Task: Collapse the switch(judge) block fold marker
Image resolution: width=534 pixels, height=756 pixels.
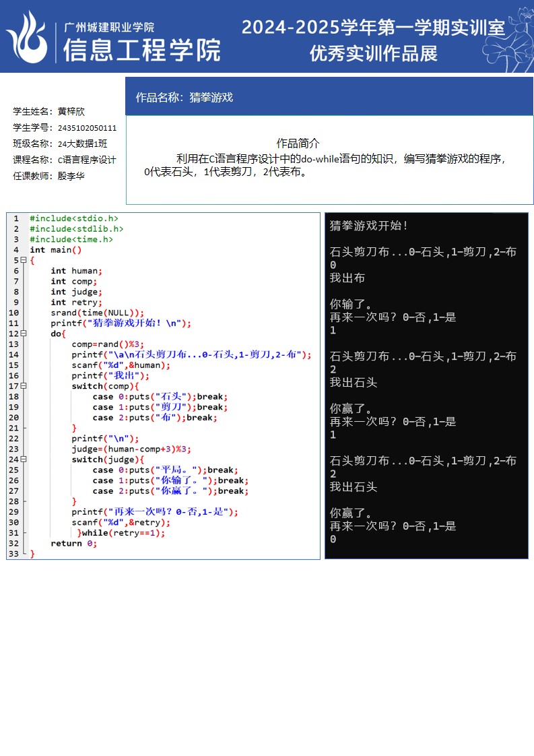Action: pos(24,460)
